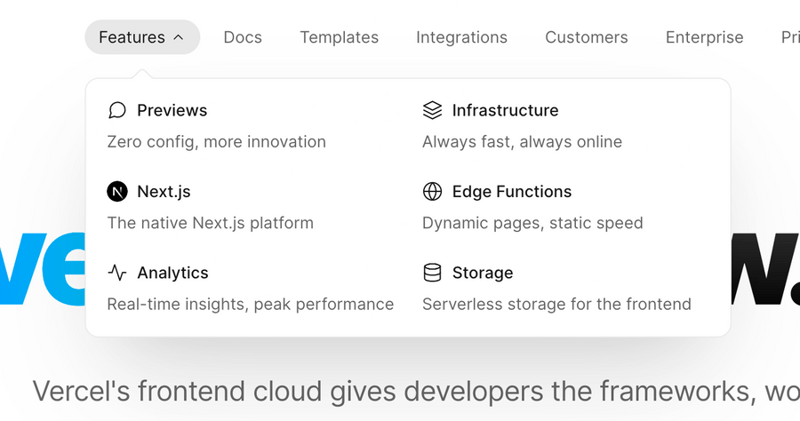This screenshot has height=421, width=800.
Task: Open the Docs navigation item
Action: coord(242,37)
